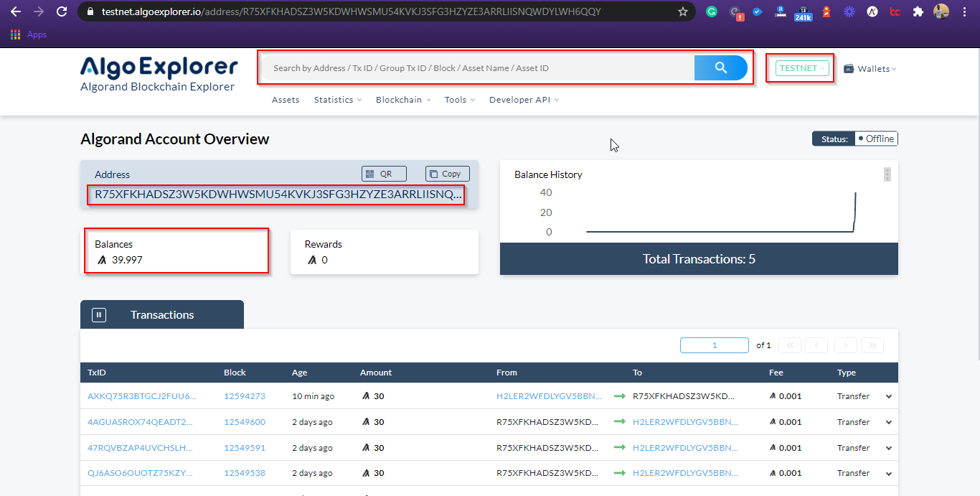Open the MetaMask browser extension icon
The width and height of the screenshot is (980, 496).
pyautogui.click(x=826, y=11)
